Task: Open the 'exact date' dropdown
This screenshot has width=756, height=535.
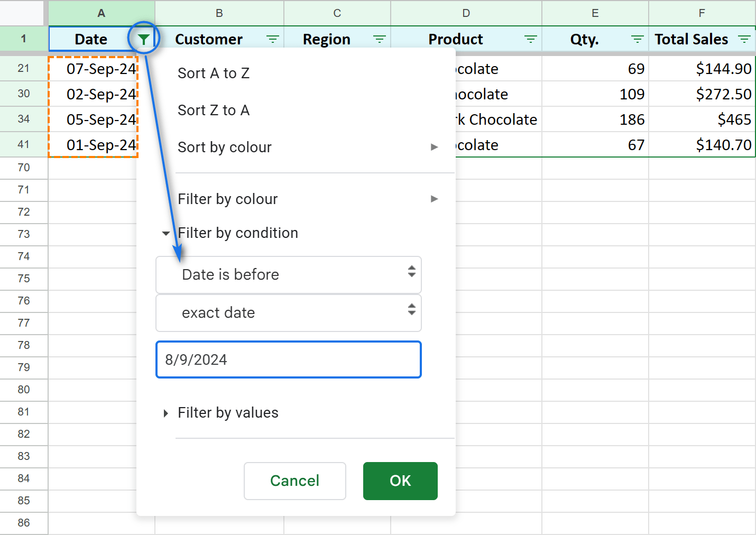Action: coord(289,313)
